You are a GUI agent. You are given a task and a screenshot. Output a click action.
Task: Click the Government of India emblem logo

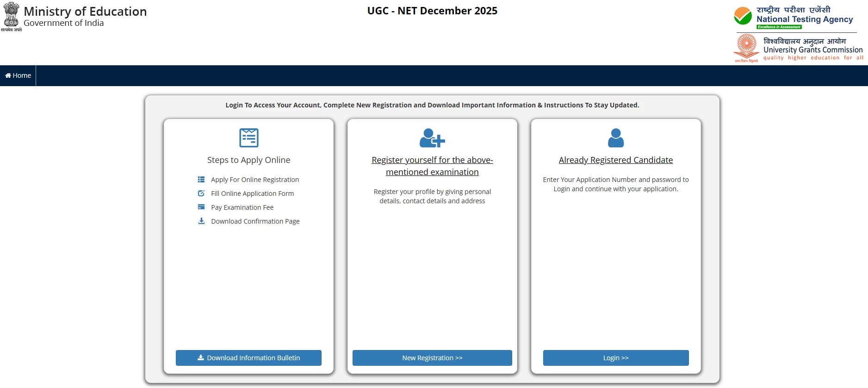[x=11, y=17]
